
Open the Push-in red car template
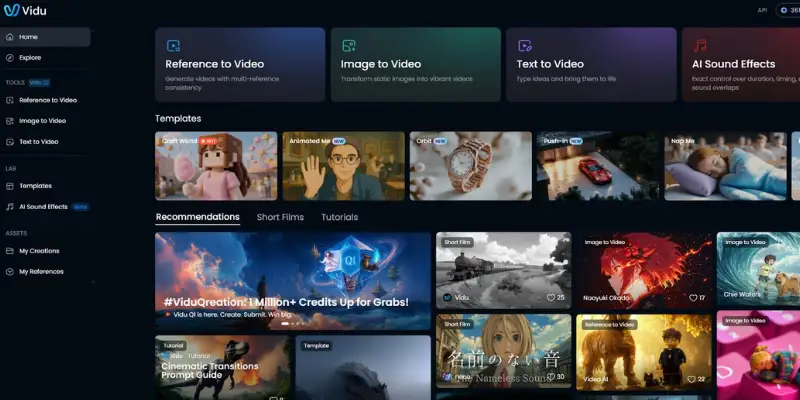point(598,166)
